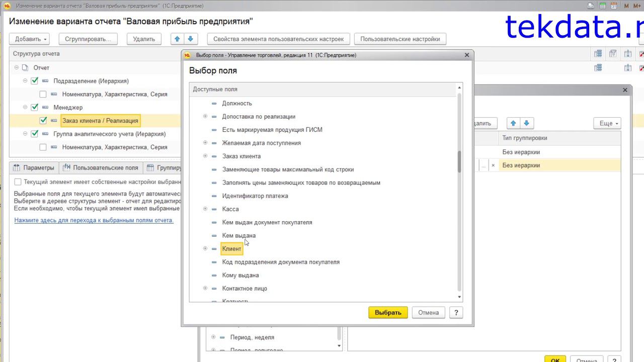This screenshot has height=362, width=644.
Task: Click the grouping fields column icon in the structure header
Action: click(x=598, y=54)
